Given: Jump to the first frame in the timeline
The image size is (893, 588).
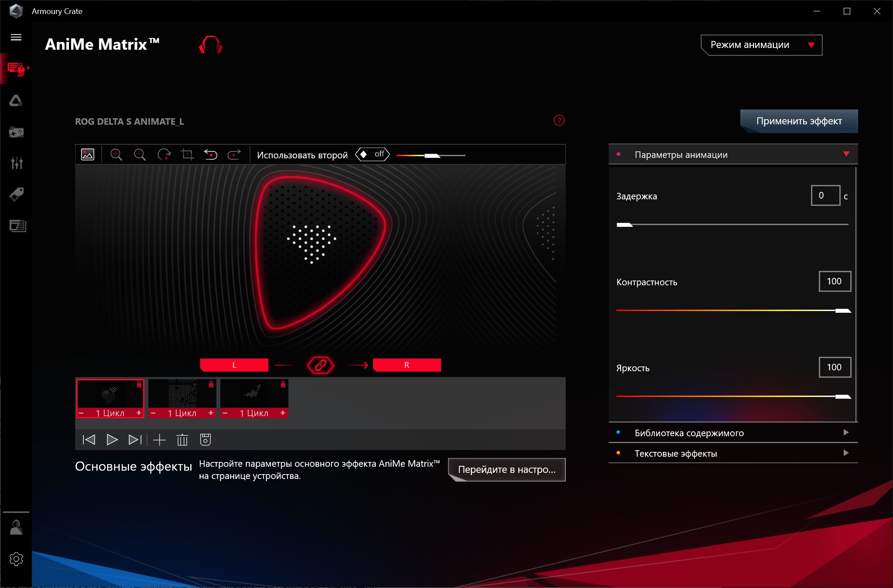Looking at the screenshot, I should tap(89, 440).
